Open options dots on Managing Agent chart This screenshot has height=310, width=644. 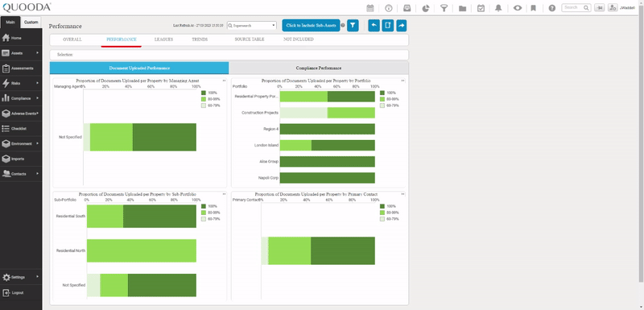(x=225, y=81)
